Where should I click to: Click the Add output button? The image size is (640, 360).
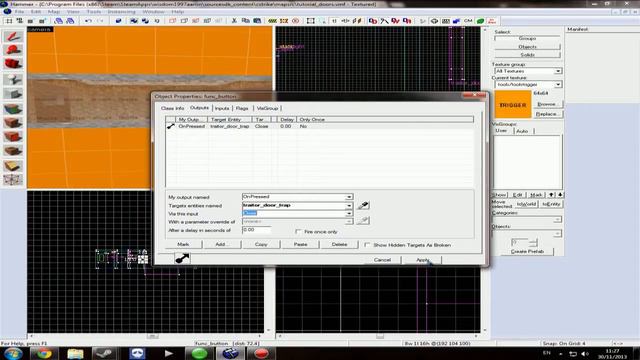pos(222,244)
